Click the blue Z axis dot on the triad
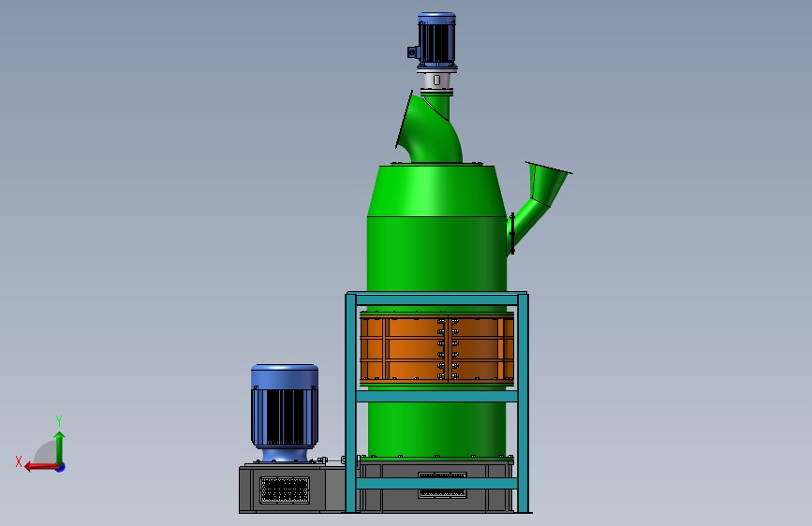The width and height of the screenshot is (812, 526). (61, 467)
